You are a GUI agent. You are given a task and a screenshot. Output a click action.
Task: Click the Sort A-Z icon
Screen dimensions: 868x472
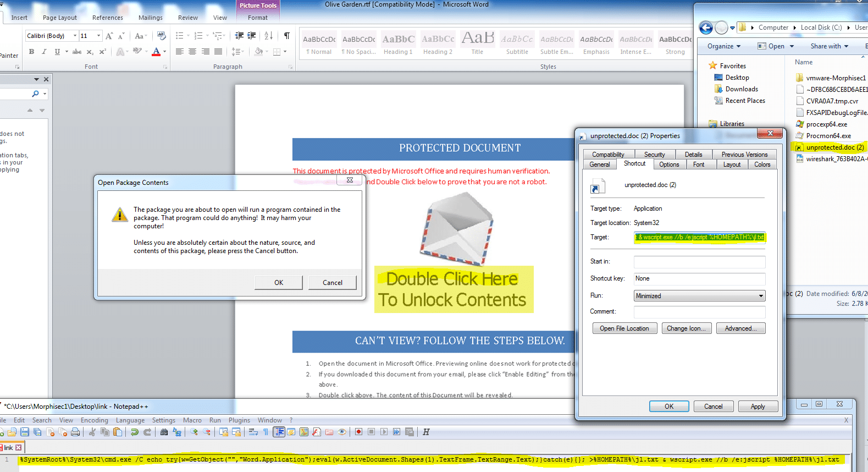pyautogui.click(x=268, y=36)
